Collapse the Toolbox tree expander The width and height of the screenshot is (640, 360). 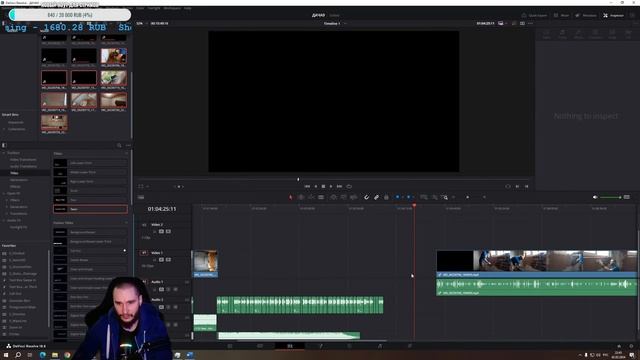pyautogui.click(x=4, y=153)
